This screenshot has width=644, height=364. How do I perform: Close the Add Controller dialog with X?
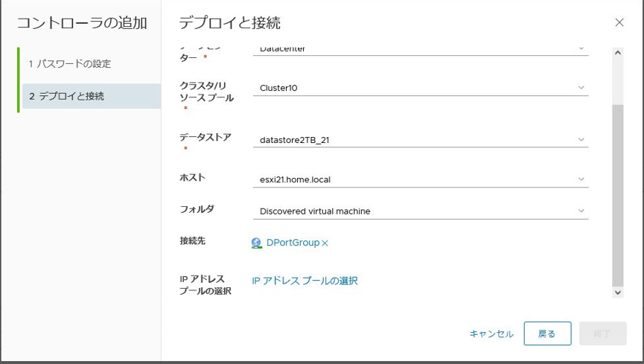[x=619, y=22]
